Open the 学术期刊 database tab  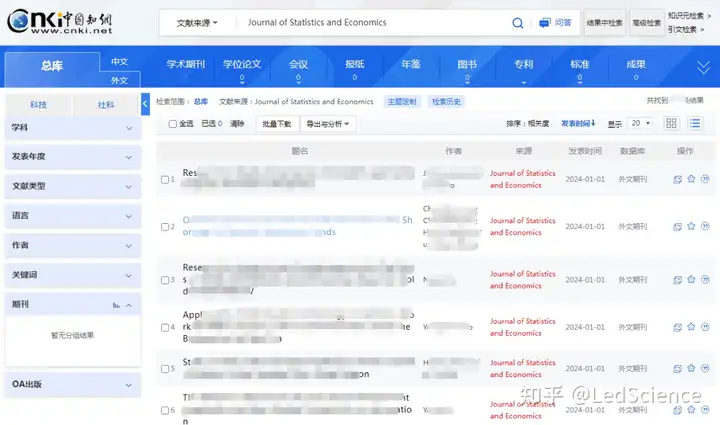[x=186, y=64]
